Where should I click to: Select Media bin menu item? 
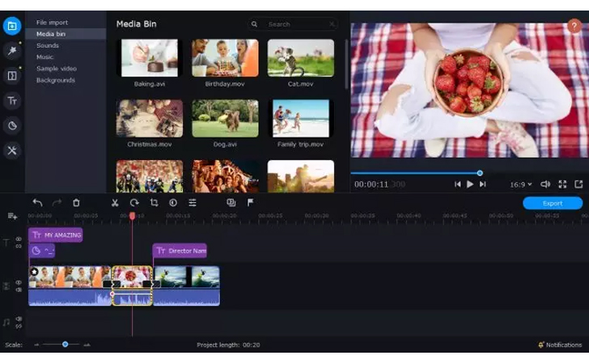coord(66,34)
